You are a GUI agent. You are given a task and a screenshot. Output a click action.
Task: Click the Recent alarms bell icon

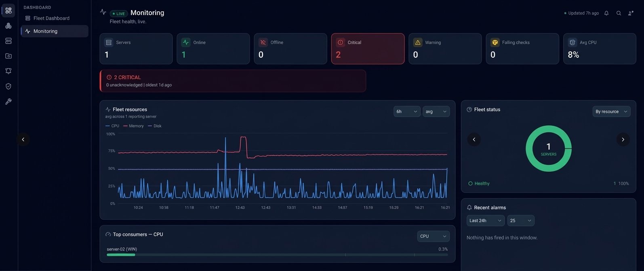(469, 208)
